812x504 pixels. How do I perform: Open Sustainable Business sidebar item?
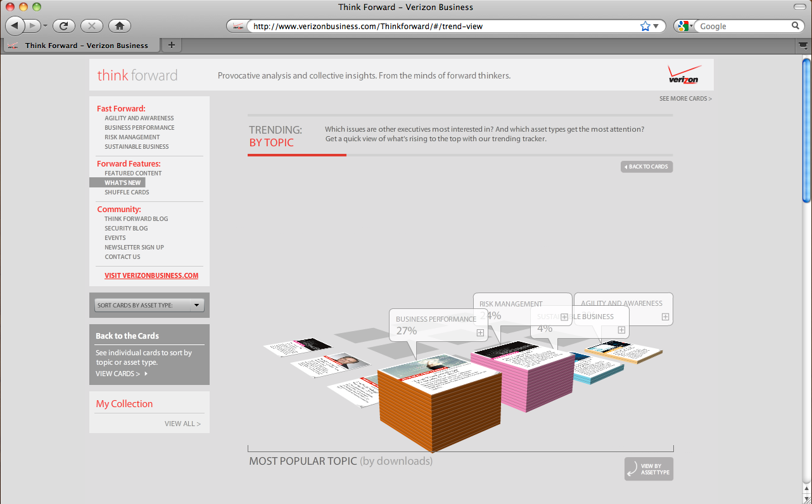[x=137, y=147]
